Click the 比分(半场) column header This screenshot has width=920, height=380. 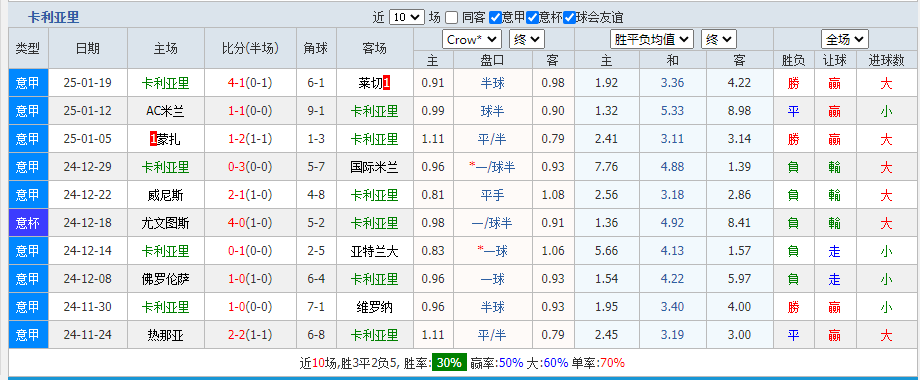pos(250,48)
